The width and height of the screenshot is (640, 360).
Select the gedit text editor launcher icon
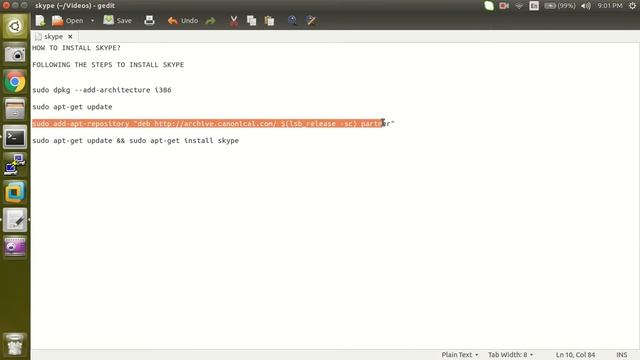(x=15, y=220)
